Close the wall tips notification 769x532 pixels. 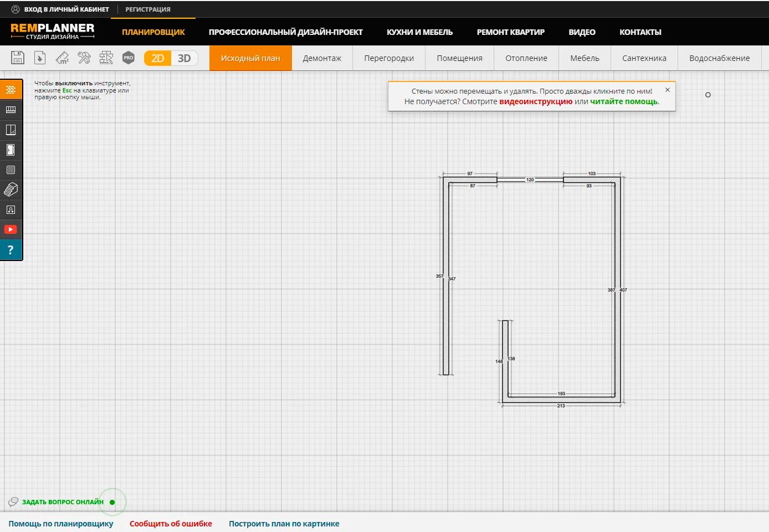coord(668,90)
